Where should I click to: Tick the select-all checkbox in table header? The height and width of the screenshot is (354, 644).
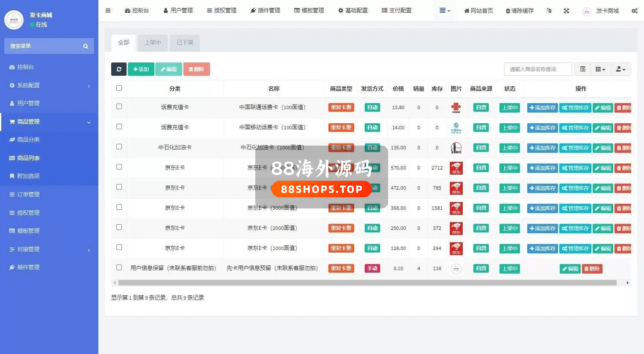(119, 88)
